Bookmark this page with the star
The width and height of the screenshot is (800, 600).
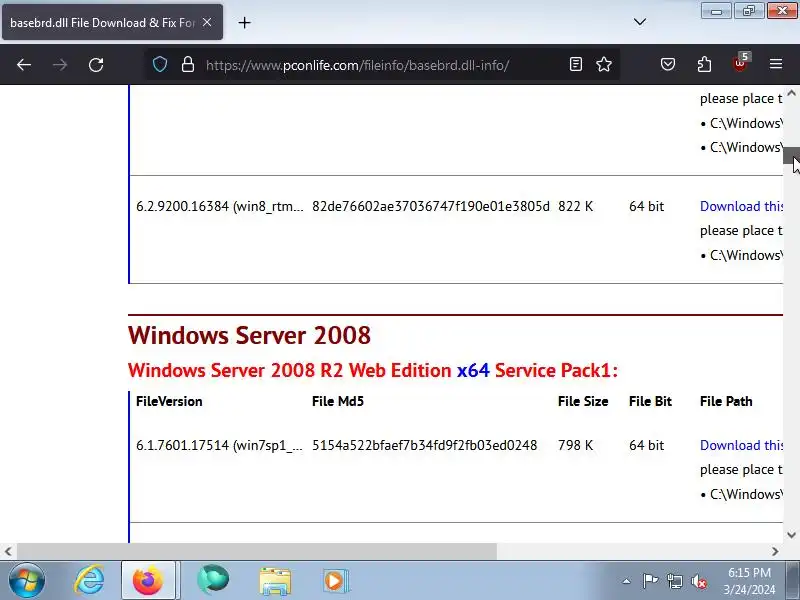coord(604,64)
